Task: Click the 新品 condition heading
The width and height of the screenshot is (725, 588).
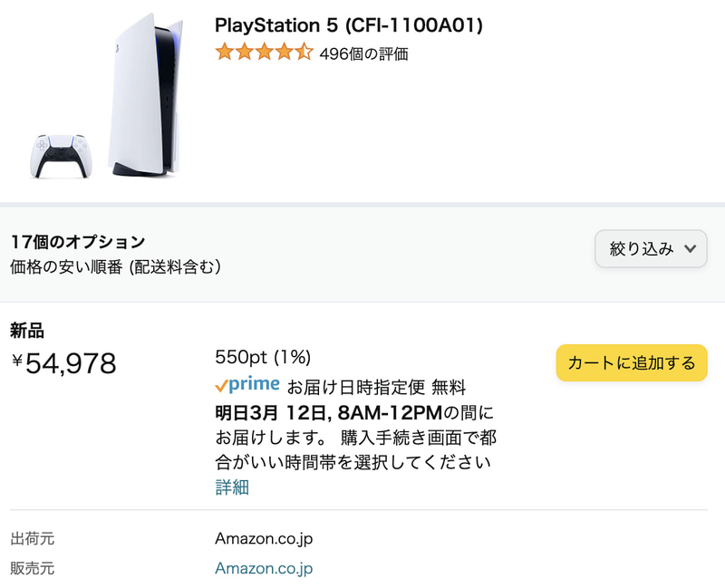Action: (x=27, y=331)
